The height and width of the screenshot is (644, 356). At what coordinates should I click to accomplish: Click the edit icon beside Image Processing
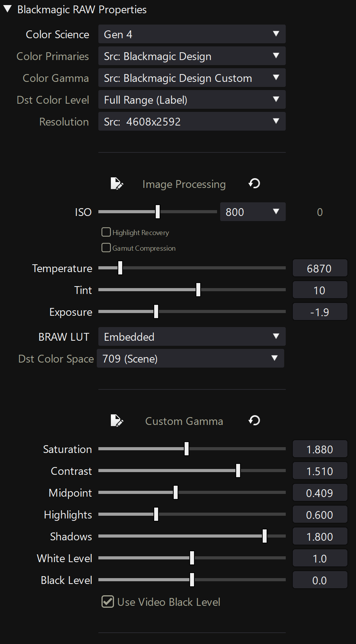pyautogui.click(x=117, y=184)
